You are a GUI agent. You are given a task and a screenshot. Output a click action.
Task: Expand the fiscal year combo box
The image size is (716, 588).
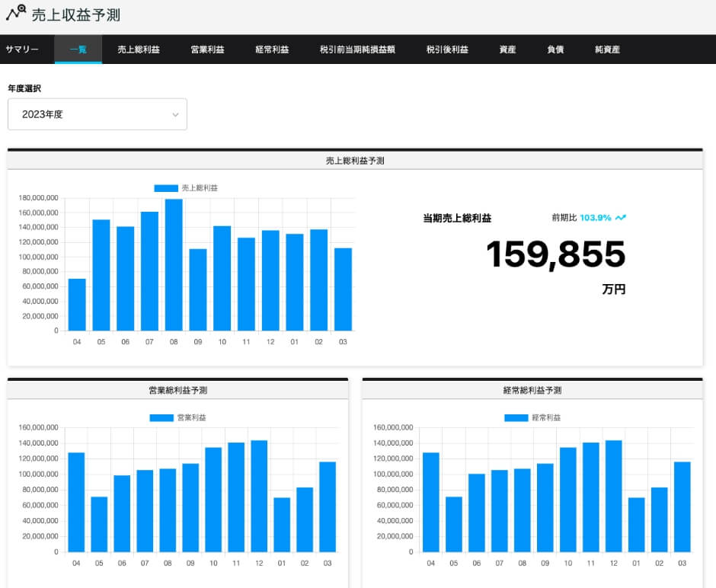tap(97, 113)
